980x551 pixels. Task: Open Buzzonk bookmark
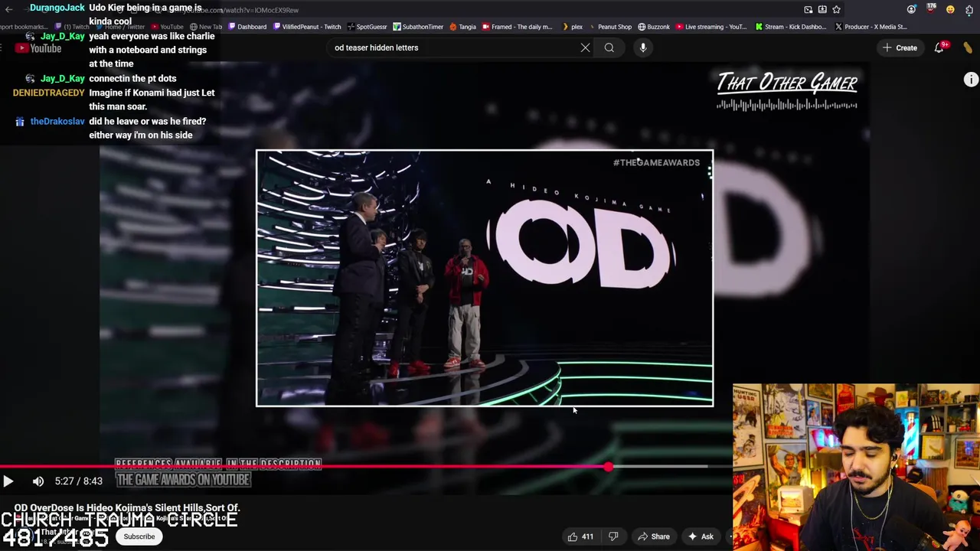(654, 27)
